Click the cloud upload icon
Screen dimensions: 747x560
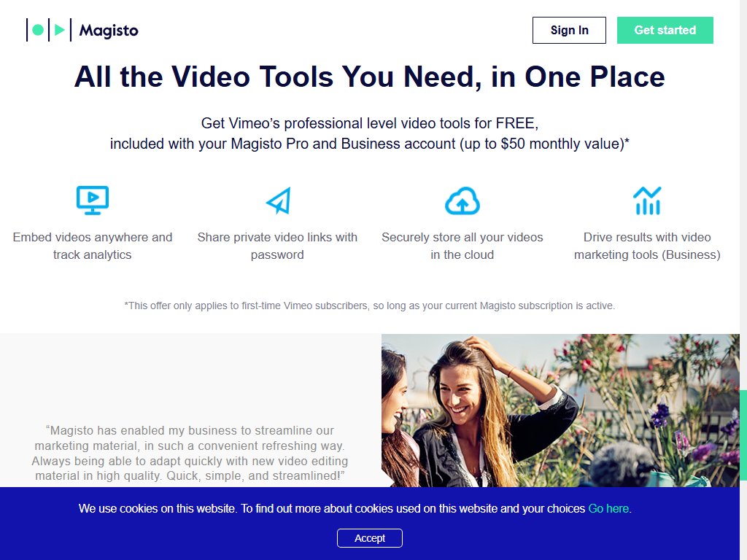pos(462,201)
